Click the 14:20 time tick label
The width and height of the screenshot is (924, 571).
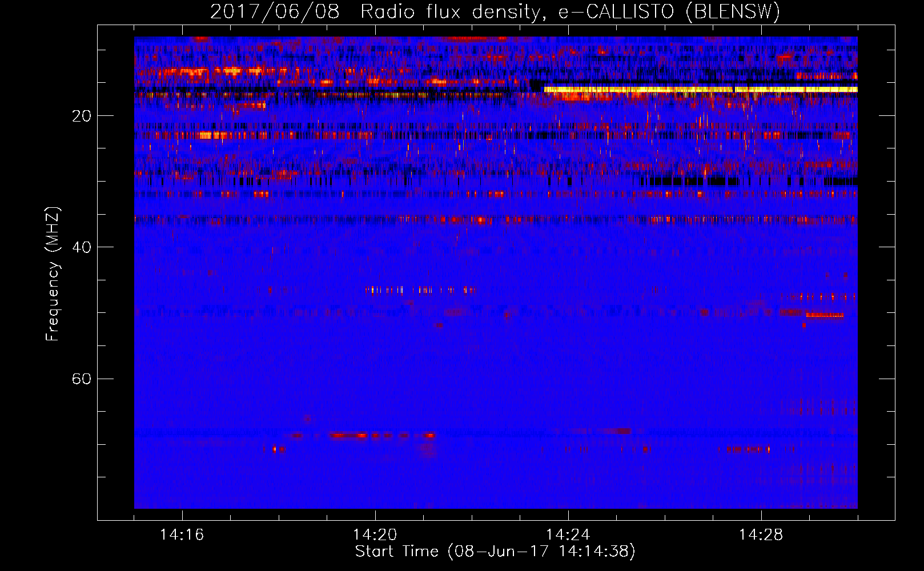coord(375,535)
